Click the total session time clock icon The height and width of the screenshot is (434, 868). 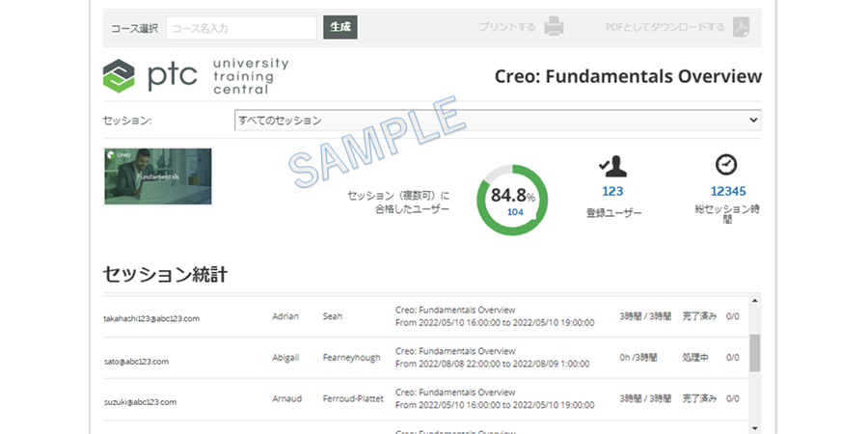pos(726,165)
